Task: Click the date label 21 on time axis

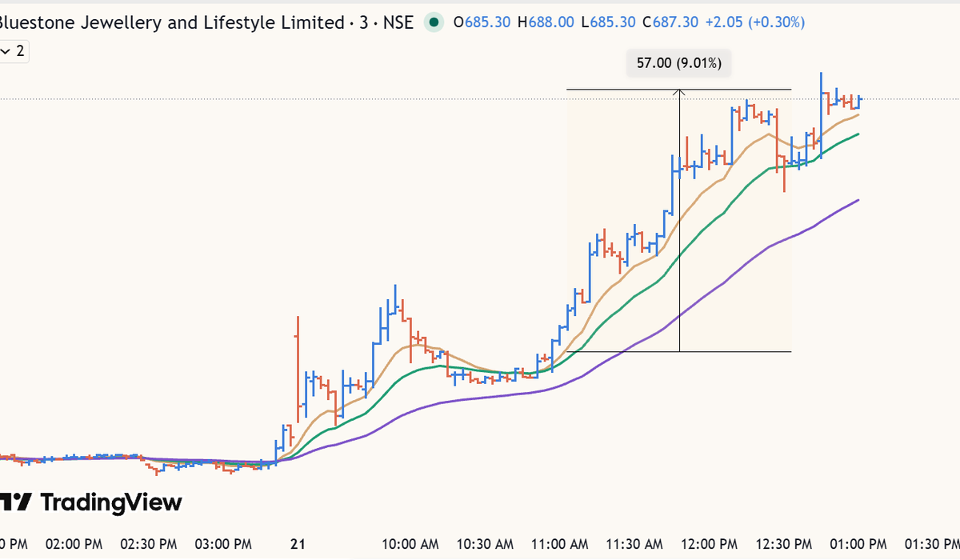Action: tap(298, 544)
